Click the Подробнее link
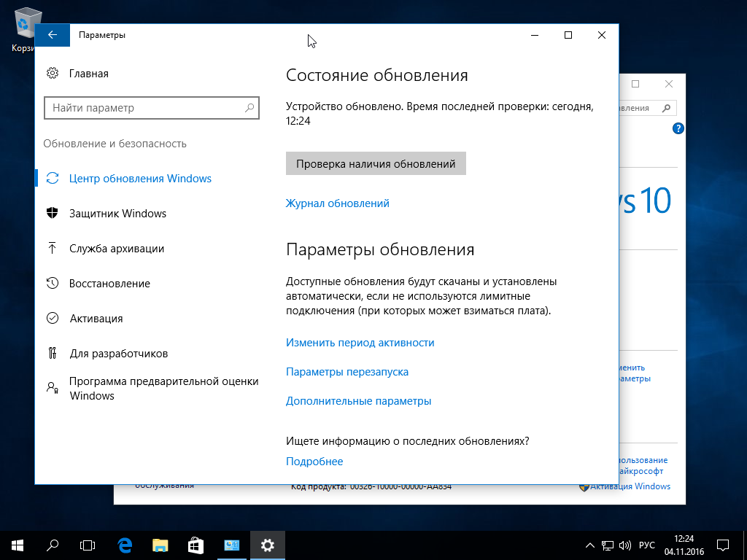Image resolution: width=747 pixels, height=560 pixels. 314,462
